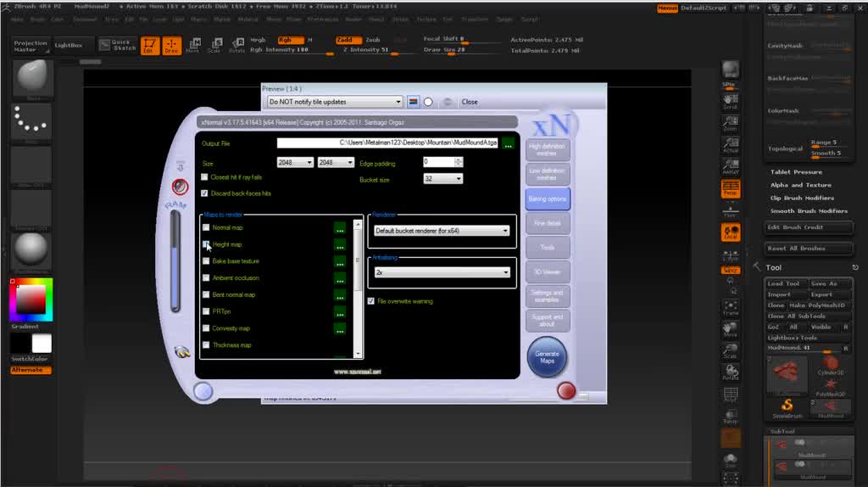This screenshot has height=487, width=868.
Task: Enable the Normal map checkbox
Action: pyautogui.click(x=206, y=227)
